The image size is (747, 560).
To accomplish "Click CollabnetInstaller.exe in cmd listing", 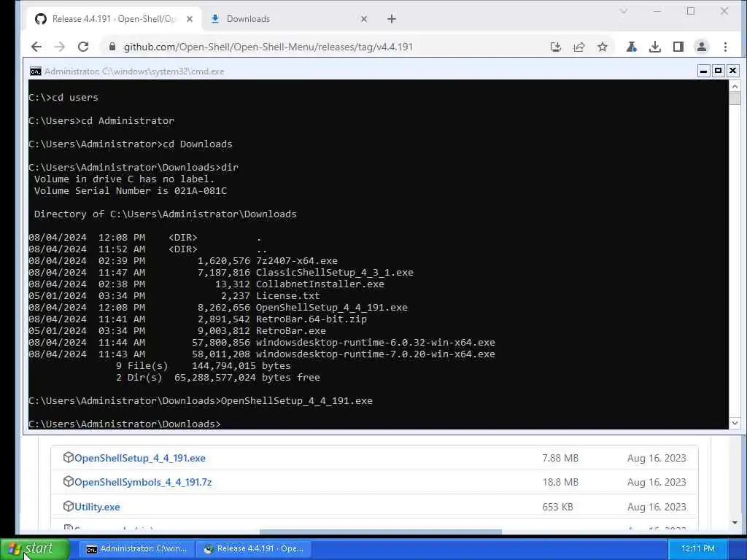I will [x=320, y=284].
